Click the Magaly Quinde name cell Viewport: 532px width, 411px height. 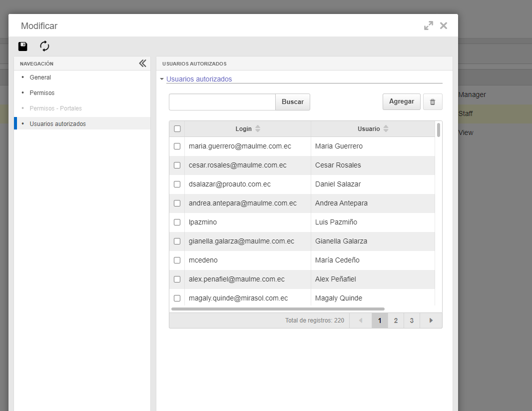coord(373,298)
